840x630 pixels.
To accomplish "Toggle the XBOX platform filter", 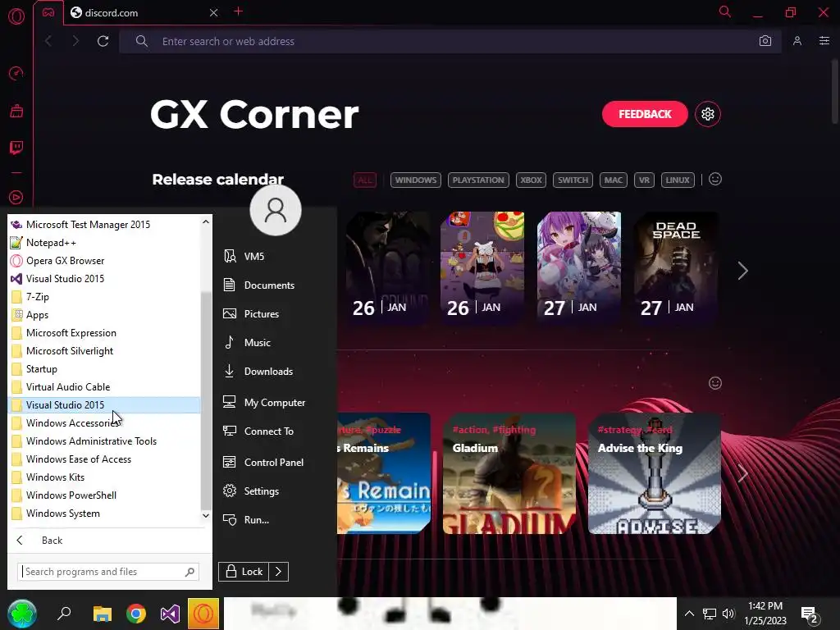I will (x=531, y=180).
